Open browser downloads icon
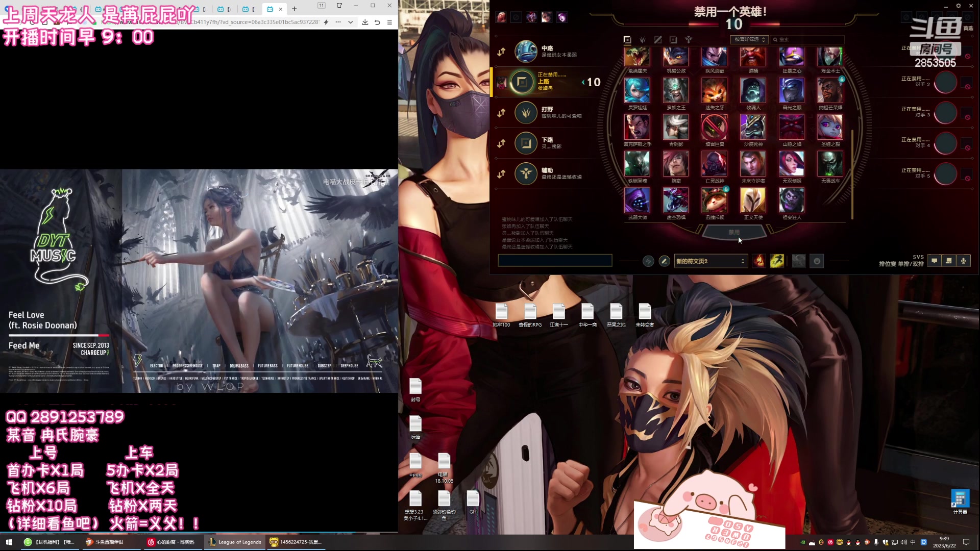This screenshot has width=980, height=551. point(365,22)
